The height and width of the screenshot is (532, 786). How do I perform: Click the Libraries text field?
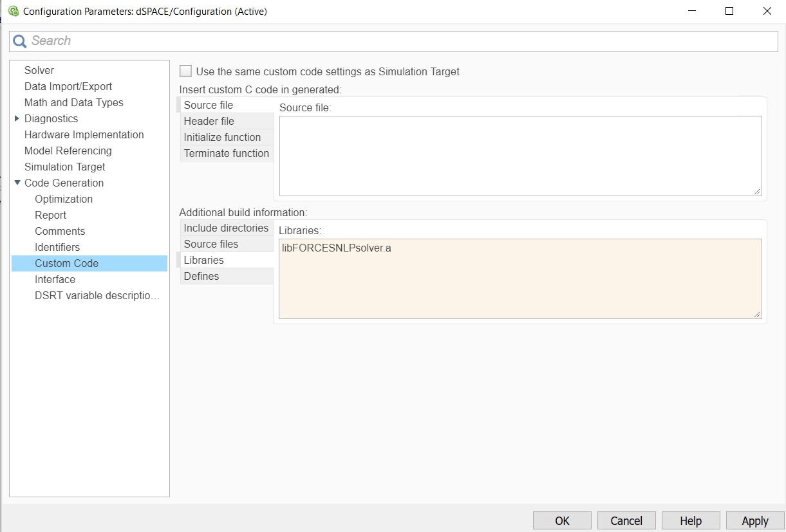(520, 279)
